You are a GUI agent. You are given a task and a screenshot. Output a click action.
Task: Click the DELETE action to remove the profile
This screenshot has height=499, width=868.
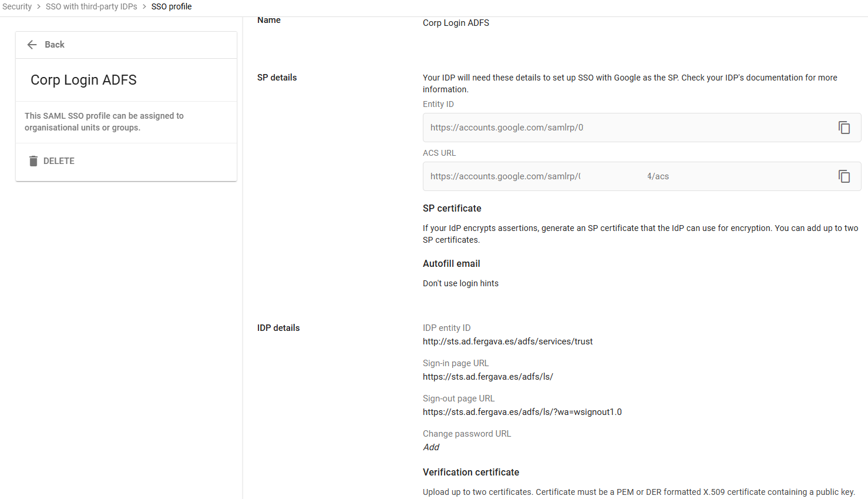(58, 160)
